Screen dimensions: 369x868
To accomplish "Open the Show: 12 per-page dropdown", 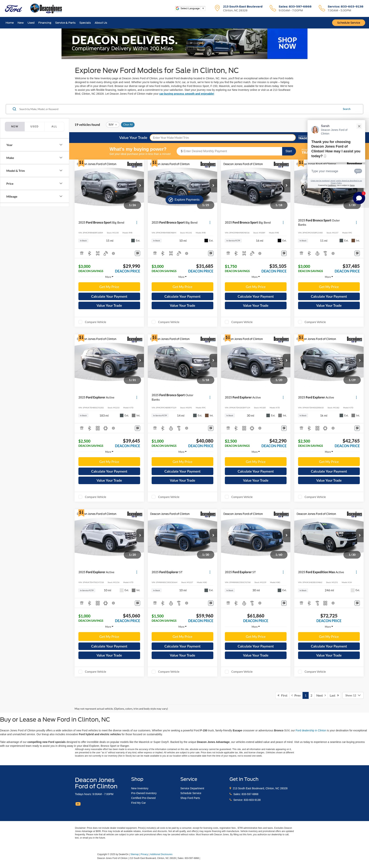I will click(353, 695).
